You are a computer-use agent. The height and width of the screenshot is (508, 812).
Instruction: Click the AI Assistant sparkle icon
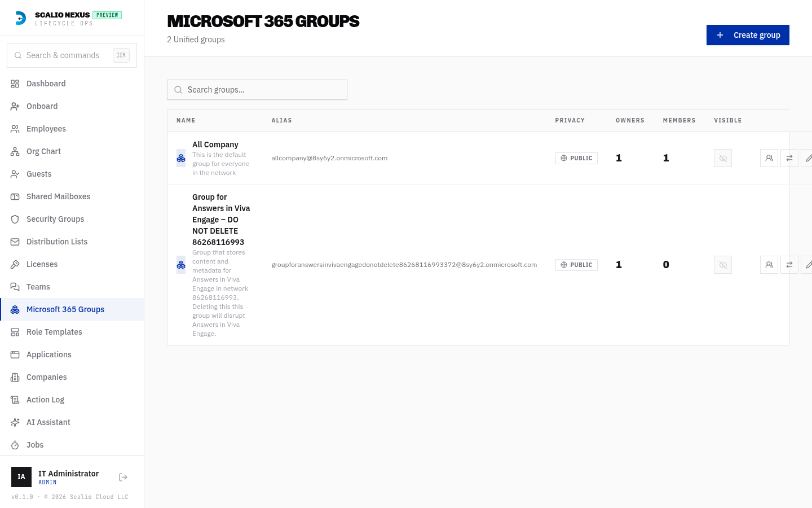pyautogui.click(x=15, y=422)
